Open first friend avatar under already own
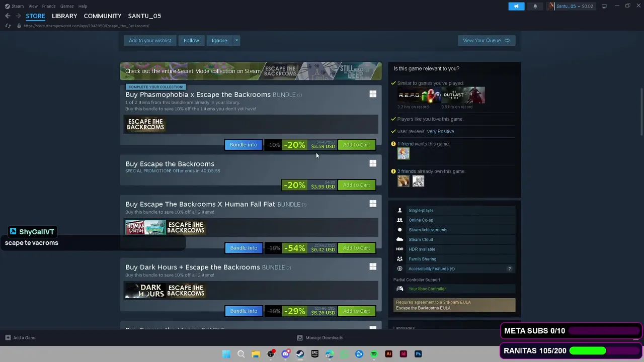Viewport: 644px width, 362px height. [404, 181]
